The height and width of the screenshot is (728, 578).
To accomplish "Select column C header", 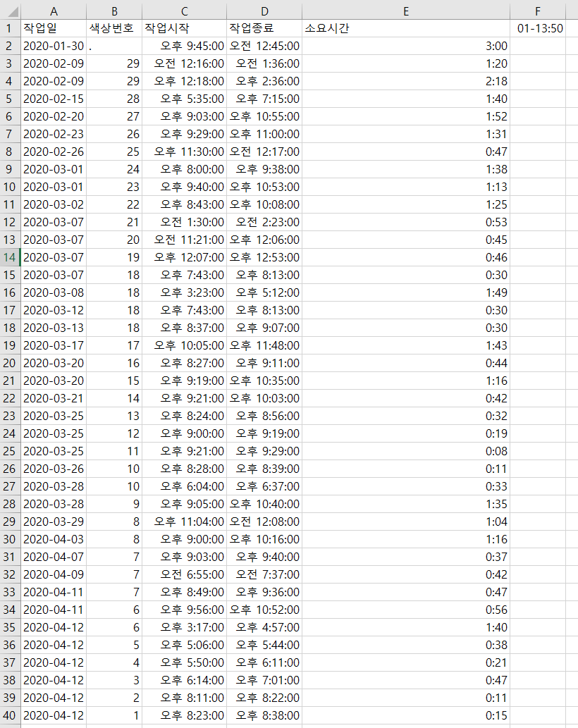I will coord(184,11).
